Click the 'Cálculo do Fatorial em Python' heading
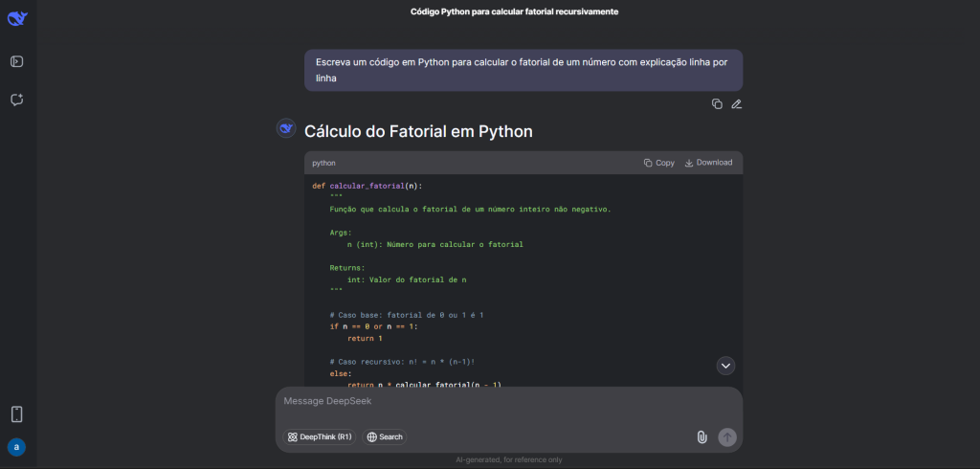 (418, 131)
